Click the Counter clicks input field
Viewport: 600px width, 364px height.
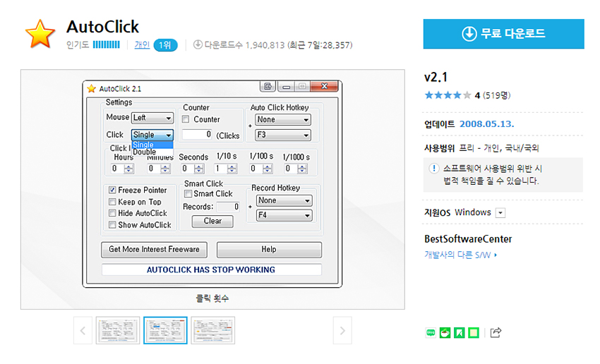click(197, 134)
